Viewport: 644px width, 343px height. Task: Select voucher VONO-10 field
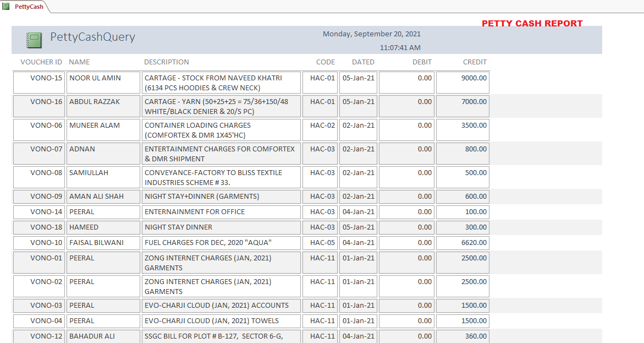39,243
